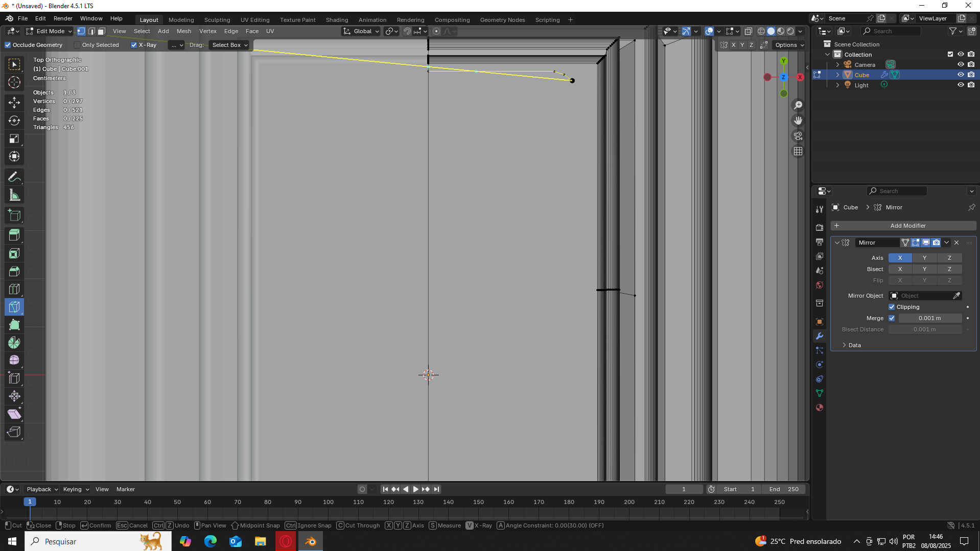
Task: Select the Scale tool
Action: click(14, 138)
